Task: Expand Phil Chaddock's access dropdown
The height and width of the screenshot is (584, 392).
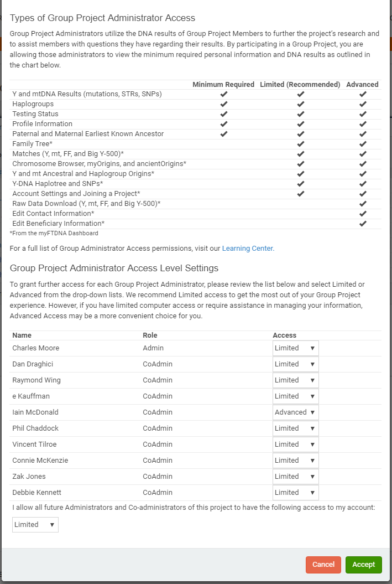Action: click(295, 428)
